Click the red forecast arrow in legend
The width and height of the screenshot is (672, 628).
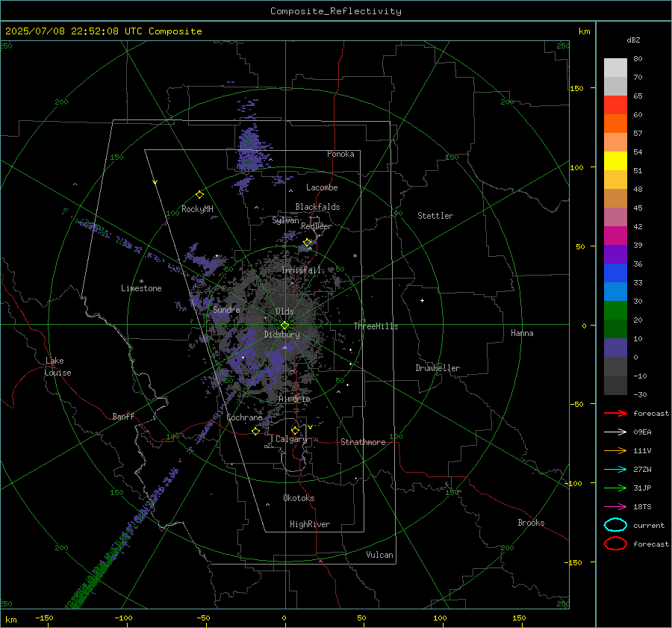coord(615,413)
